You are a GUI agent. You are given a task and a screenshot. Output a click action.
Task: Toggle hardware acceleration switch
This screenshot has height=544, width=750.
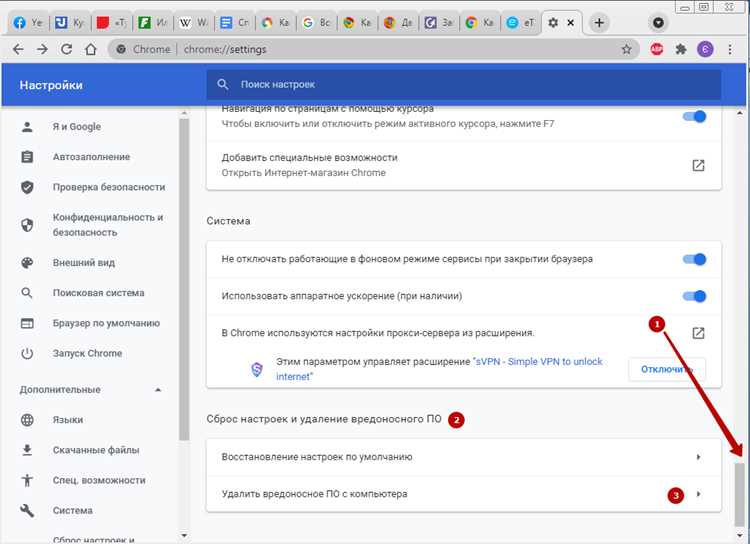pos(695,296)
